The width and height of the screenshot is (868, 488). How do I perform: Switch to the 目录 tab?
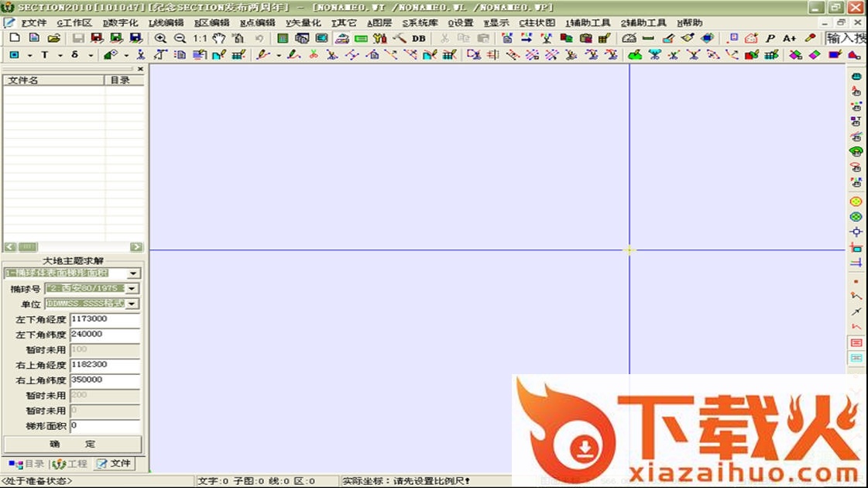click(27, 464)
